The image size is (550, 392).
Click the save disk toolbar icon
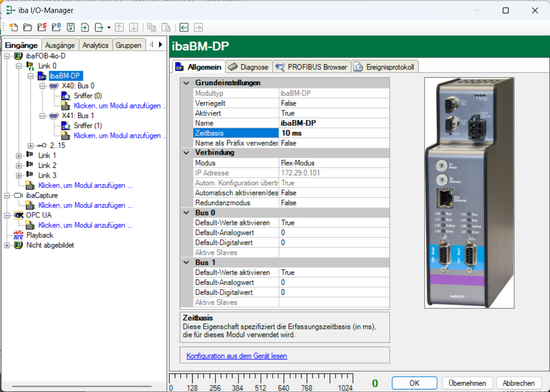(71, 27)
